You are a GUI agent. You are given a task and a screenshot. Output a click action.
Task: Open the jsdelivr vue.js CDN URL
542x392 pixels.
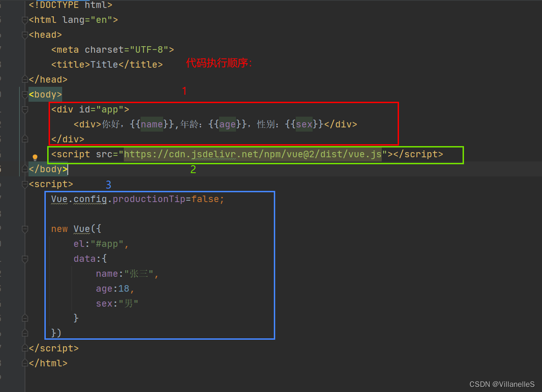253,154
